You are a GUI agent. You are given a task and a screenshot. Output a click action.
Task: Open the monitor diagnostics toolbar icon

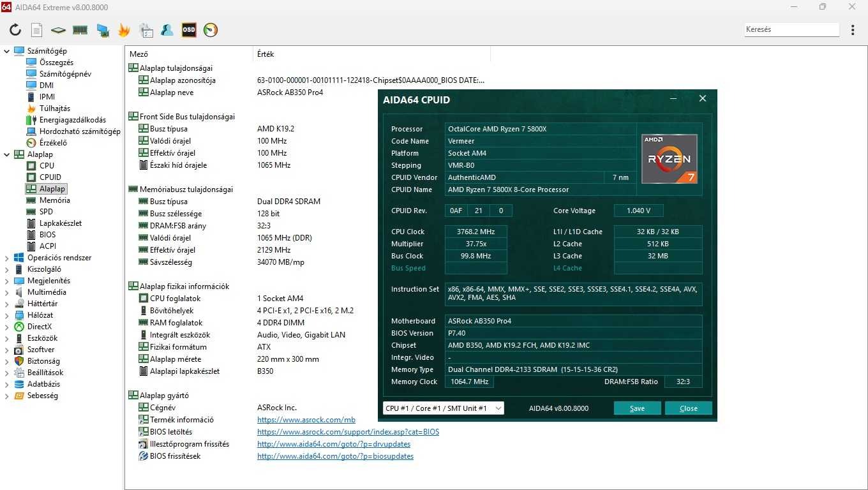(102, 29)
